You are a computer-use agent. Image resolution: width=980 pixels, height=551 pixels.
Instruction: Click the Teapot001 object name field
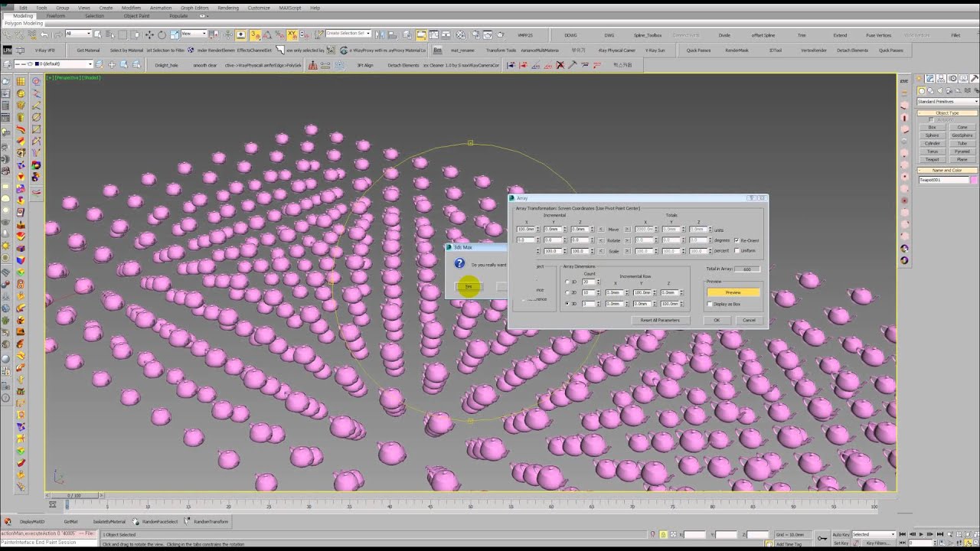(943, 180)
